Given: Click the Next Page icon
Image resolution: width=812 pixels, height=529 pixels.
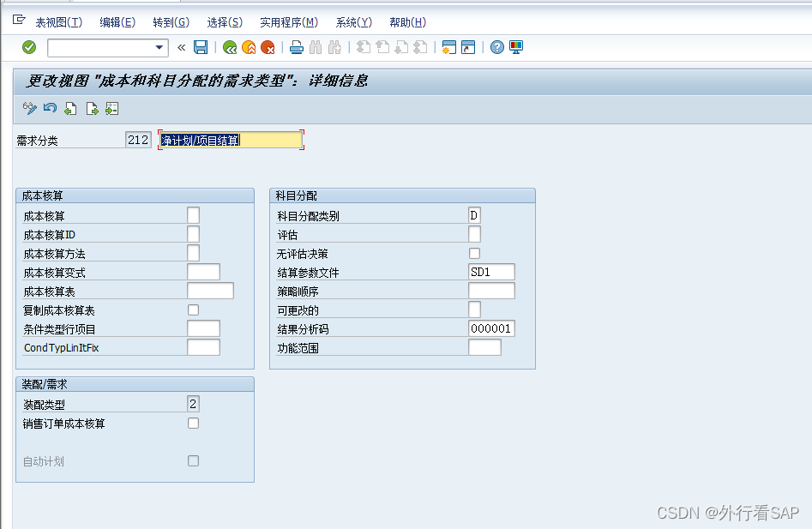Looking at the screenshot, I should coord(401,48).
